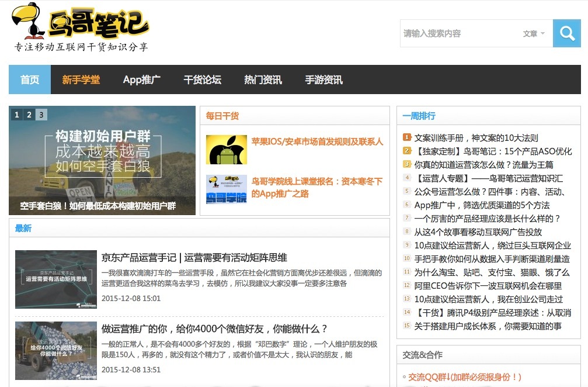Open the 京东产品运营手记 article thumbnail

56,279
